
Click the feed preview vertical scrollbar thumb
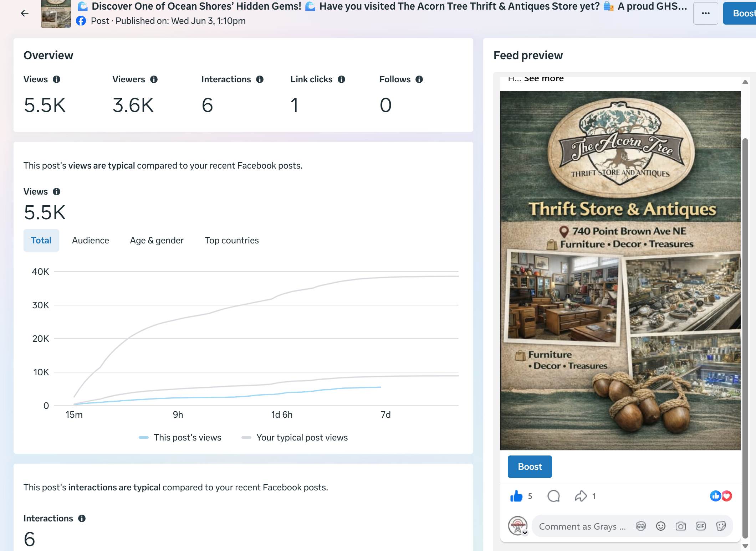pyautogui.click(x=745, y=338)
